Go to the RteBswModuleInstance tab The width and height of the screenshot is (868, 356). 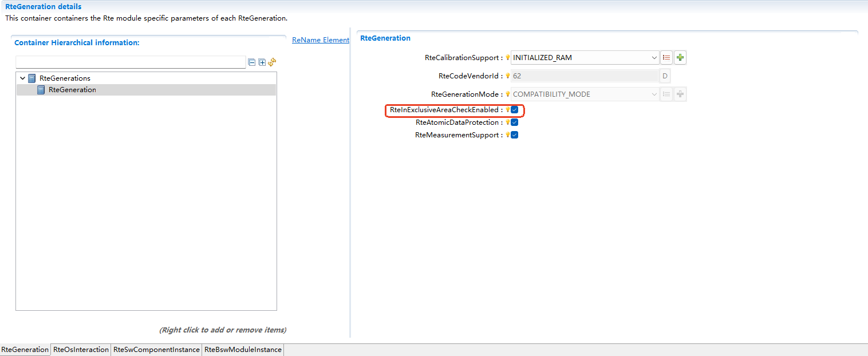243,350
